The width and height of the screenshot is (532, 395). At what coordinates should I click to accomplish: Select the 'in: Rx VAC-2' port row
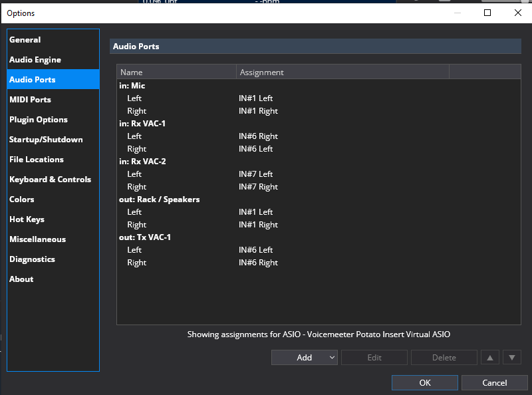(319, 161)
